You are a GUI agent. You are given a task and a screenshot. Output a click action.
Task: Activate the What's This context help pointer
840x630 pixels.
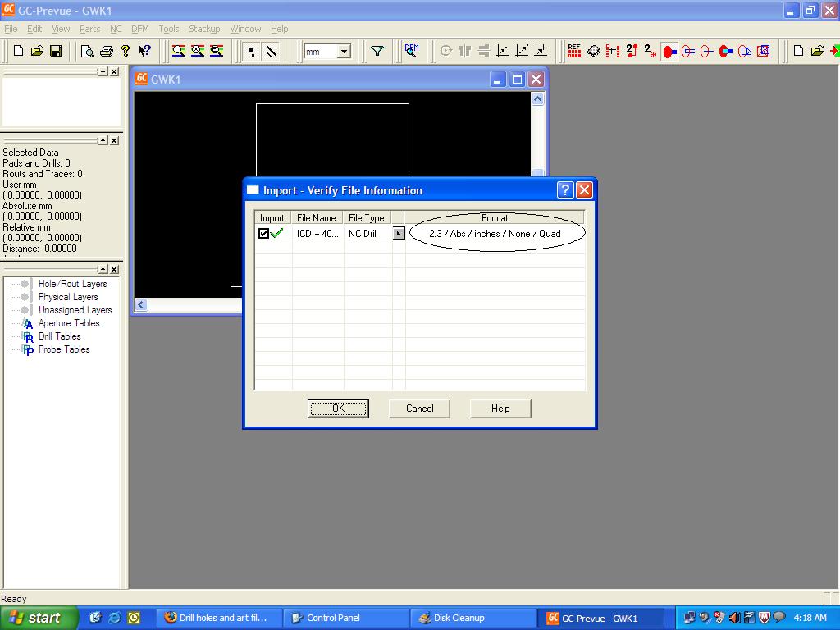click(144, 51)
